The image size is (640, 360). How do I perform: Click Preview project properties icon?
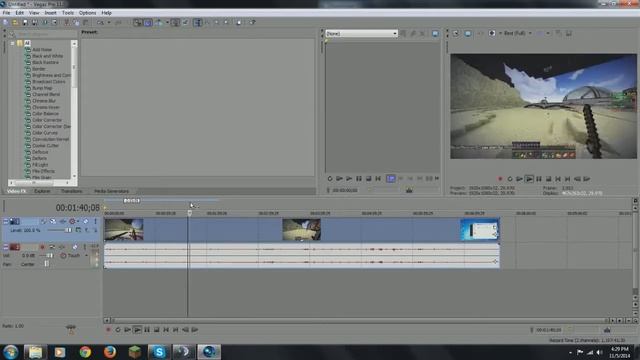pos(456,33)
